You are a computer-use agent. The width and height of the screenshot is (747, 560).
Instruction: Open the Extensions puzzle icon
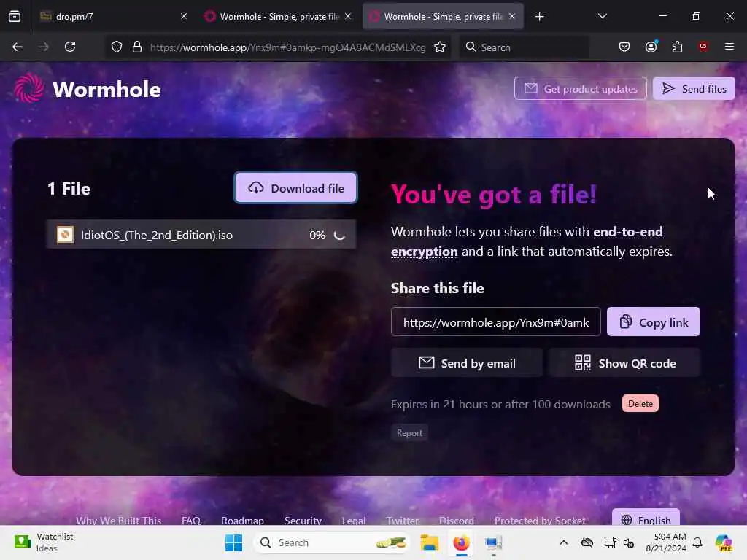(x=677, y=47)
